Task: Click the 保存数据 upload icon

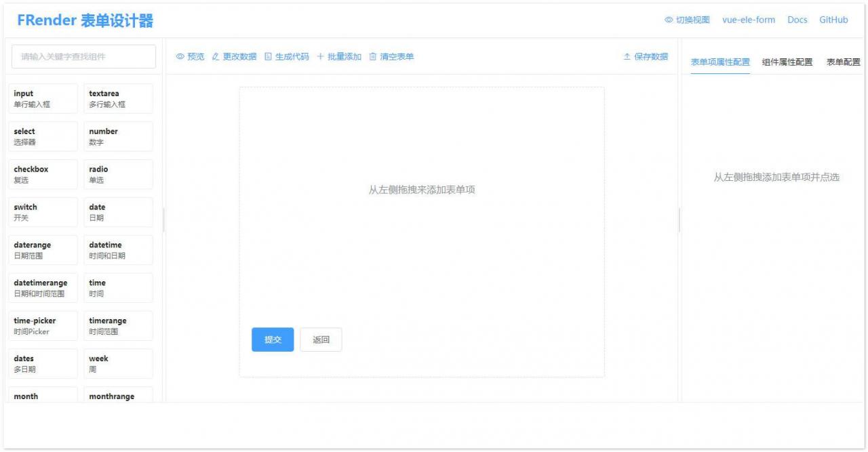Action: click(x=627, y=57)
